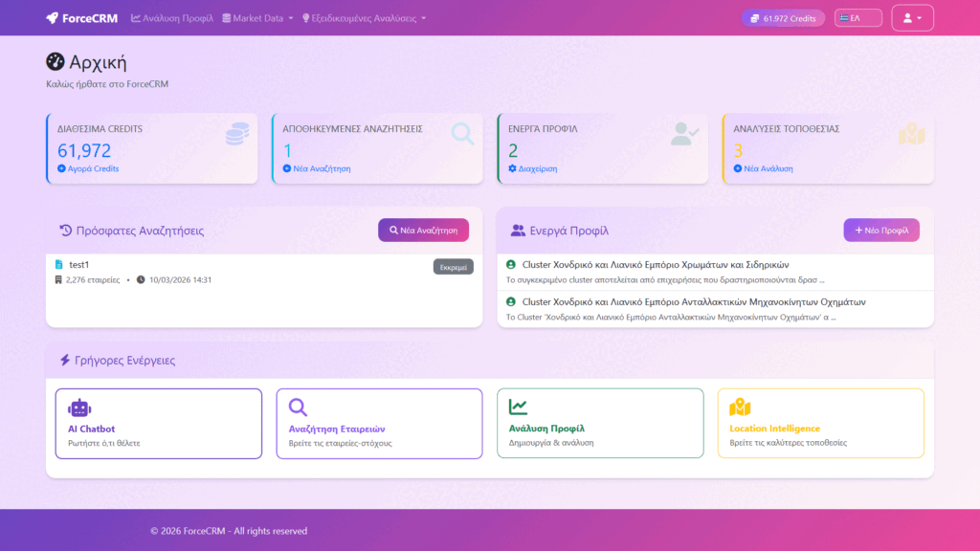Expand the Εξειδικευμένες Αναλύσεις dropdown
This screenshot has height=551, width=980.
coord(364,18)
